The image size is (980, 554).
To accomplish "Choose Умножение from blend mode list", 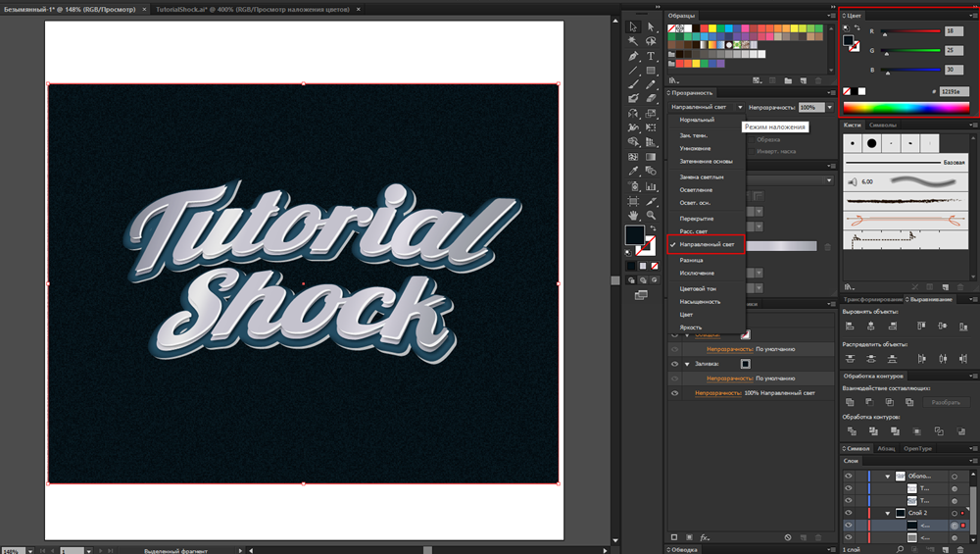I will pyautogui.click(x=695, y=148).
